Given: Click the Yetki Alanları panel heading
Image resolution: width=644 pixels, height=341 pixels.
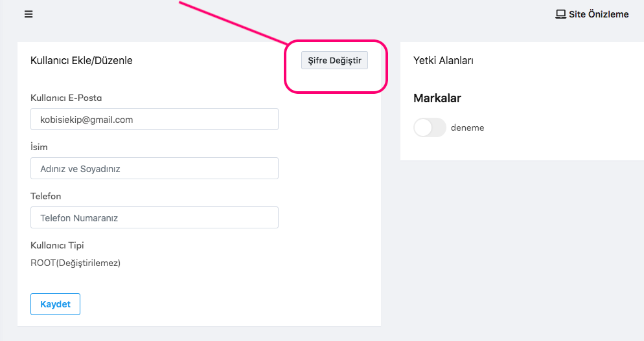Looking at the screenshot, I should coord(443,60).
